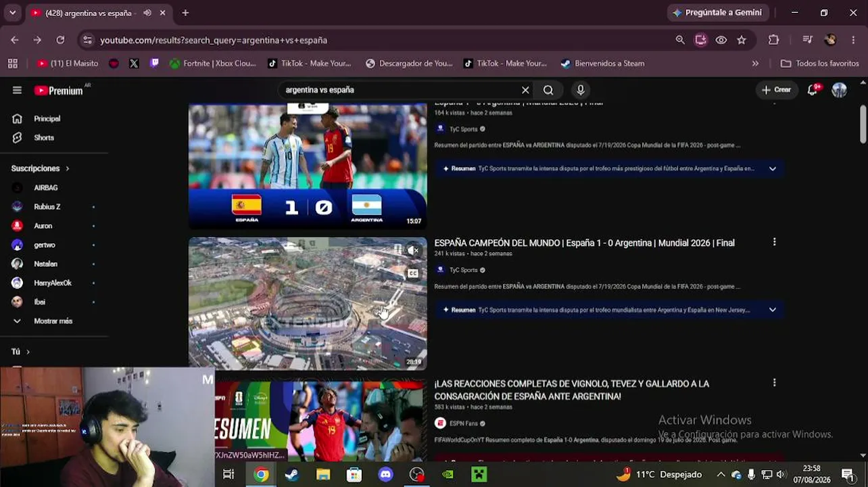Click Pregúntale a Gemini button
Screen dimensions: 868x487
tap(717, 13)
